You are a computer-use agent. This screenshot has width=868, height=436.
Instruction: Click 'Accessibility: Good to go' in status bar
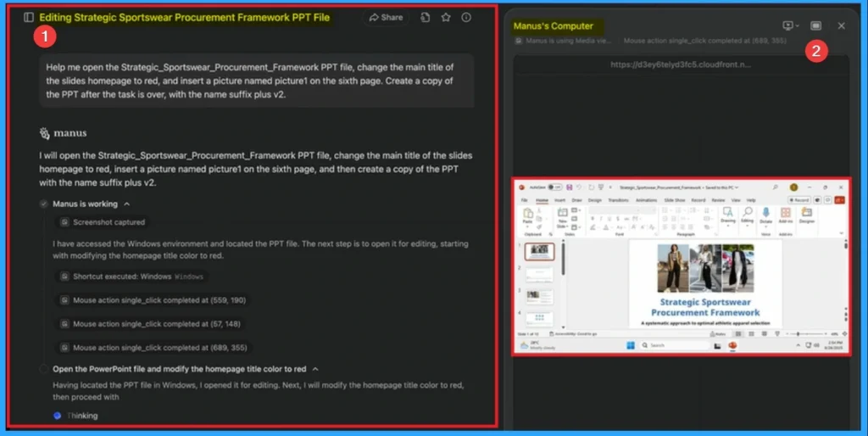click(x=574, y=333)
